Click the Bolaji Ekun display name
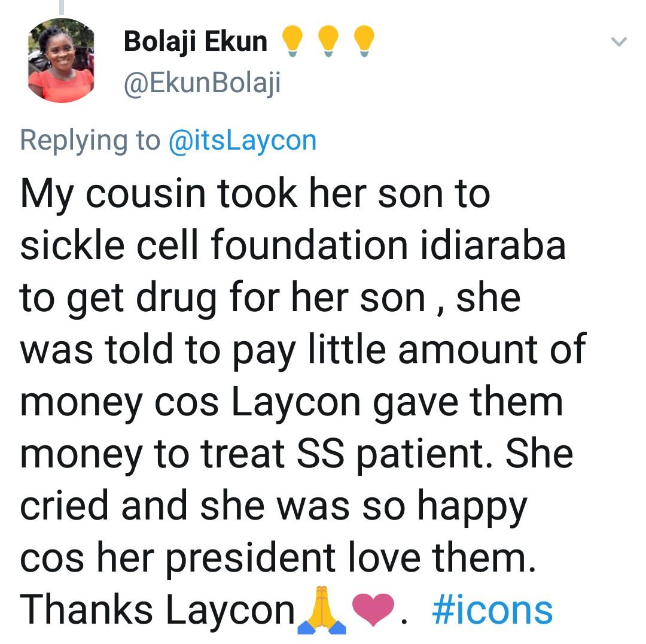Image resolution: width=646 pixels, height=644 pixels. (x=196, y=41)
